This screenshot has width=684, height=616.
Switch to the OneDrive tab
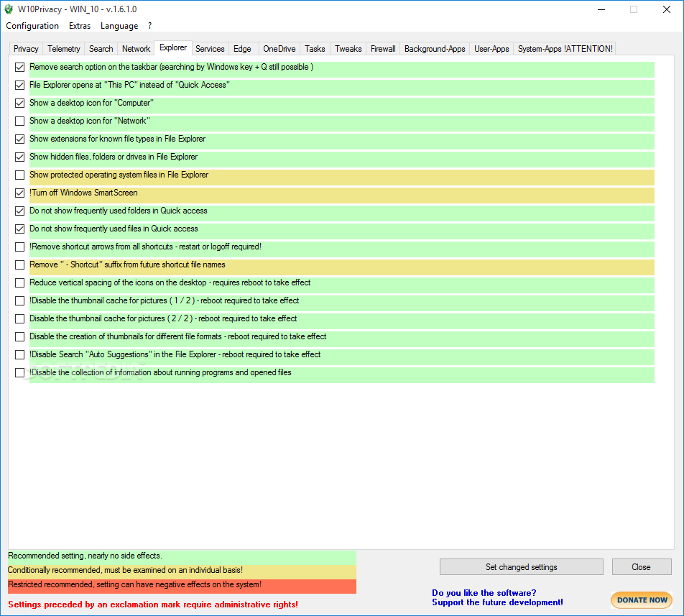279,49
